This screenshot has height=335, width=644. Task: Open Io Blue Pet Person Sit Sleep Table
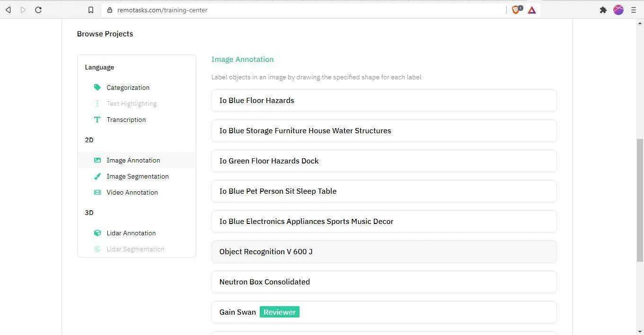384,191
